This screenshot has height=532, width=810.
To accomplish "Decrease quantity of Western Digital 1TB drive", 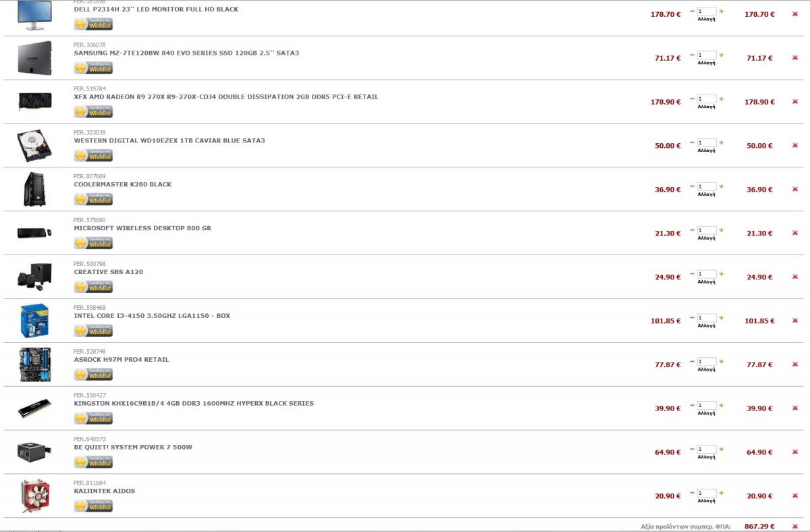I will coord(692,142).
